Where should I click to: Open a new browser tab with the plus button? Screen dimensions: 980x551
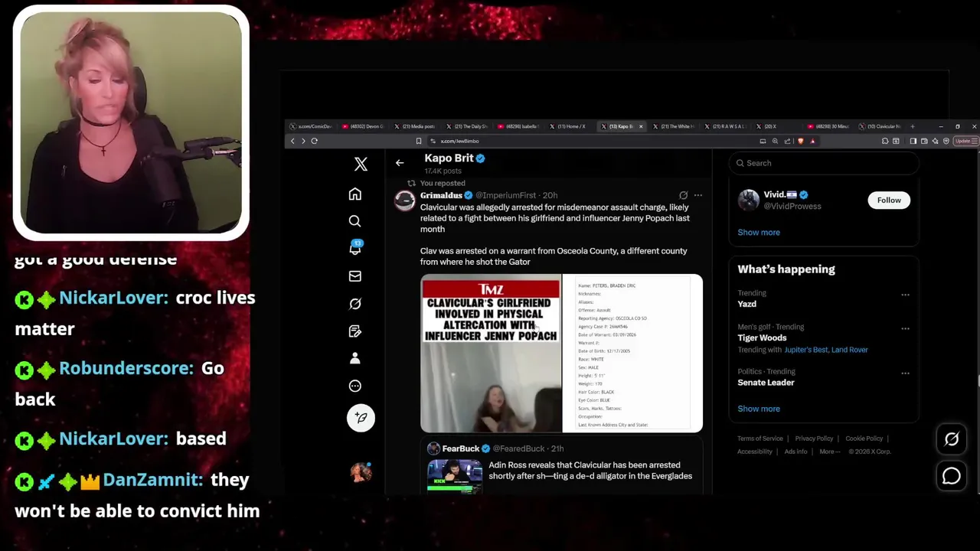point(912,126)
